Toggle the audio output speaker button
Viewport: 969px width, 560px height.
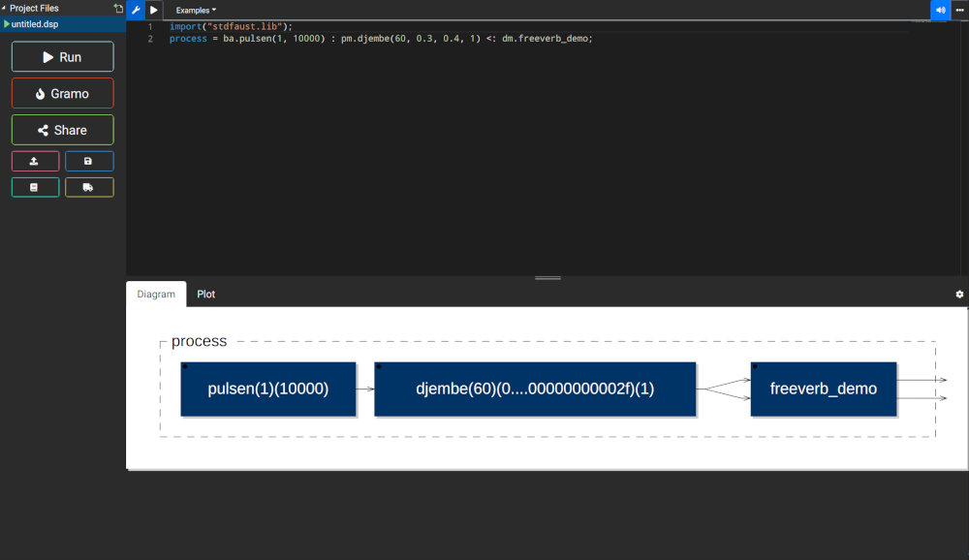coord(940,10)
